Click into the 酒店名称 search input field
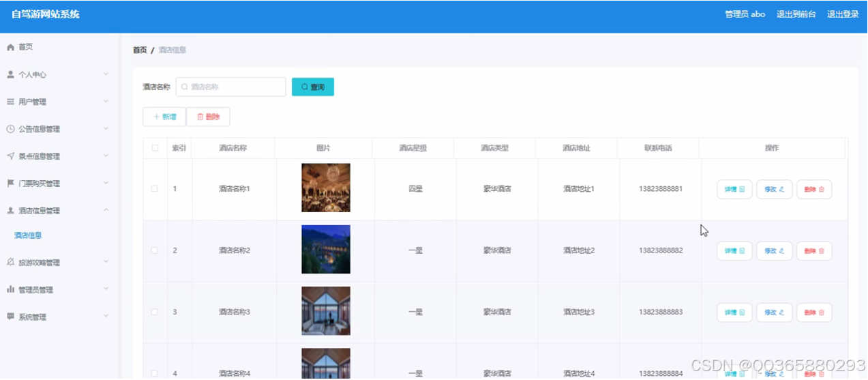The width and height of the screenshot is (868, 380). (231, 87)
